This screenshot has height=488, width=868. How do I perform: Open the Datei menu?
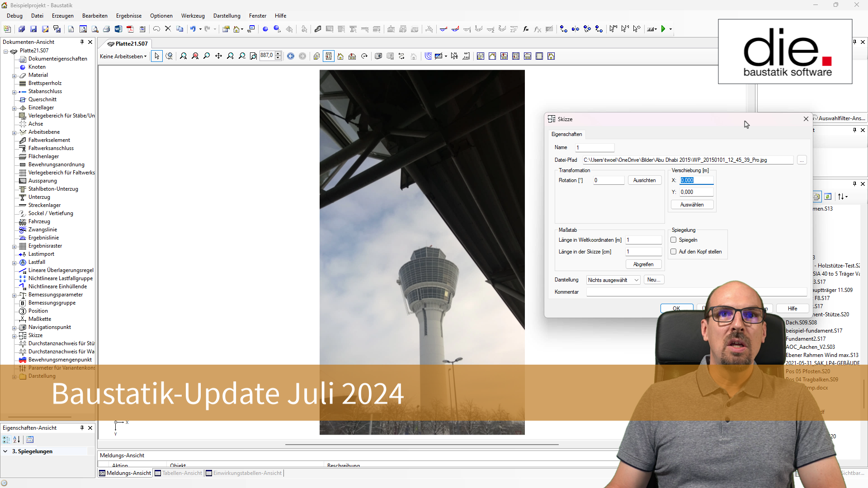tap(37, 15)
